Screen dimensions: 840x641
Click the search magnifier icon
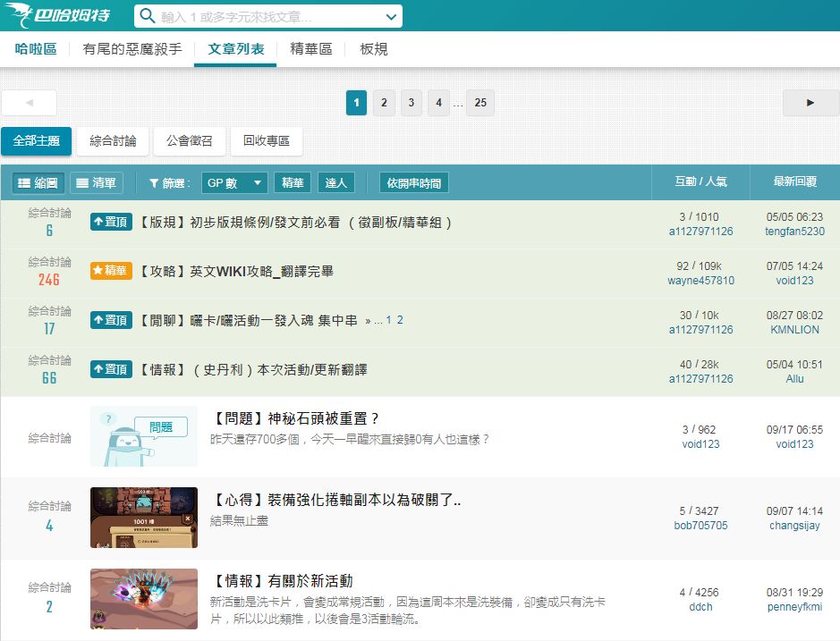[148, 16]
